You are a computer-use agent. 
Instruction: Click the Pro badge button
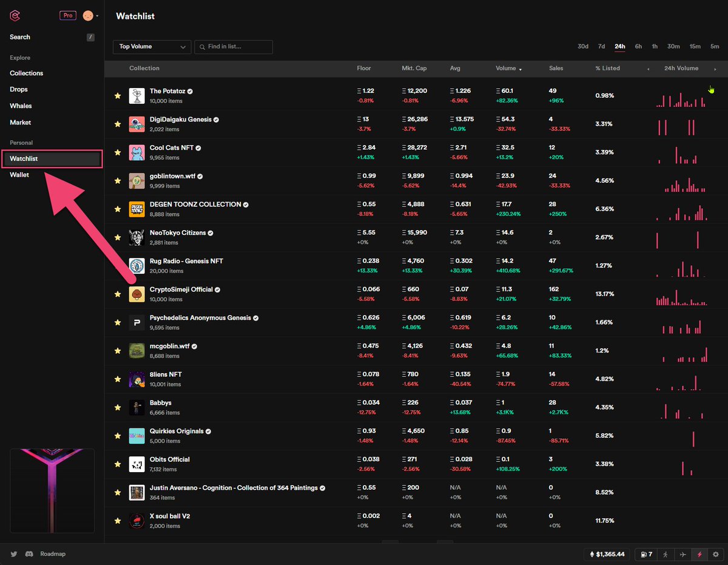68,16
